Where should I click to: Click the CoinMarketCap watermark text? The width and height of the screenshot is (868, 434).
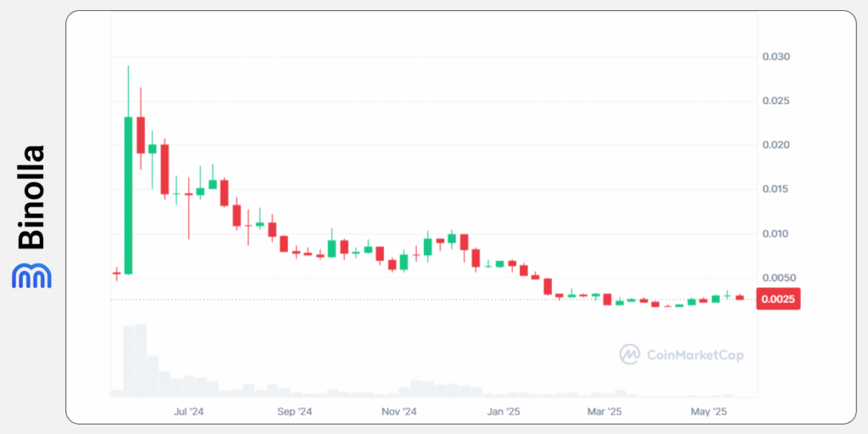(695, 355)
